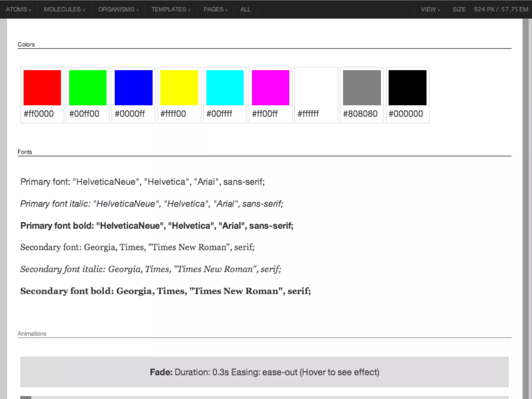Click the black #000000 color swatch
532x399 pixels.
(x=407, y=88)
